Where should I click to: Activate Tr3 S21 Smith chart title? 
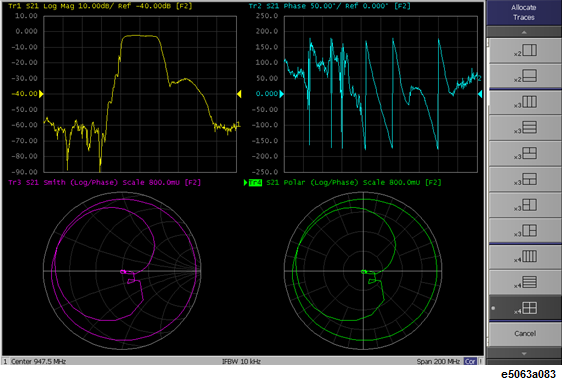coord(104,182)
